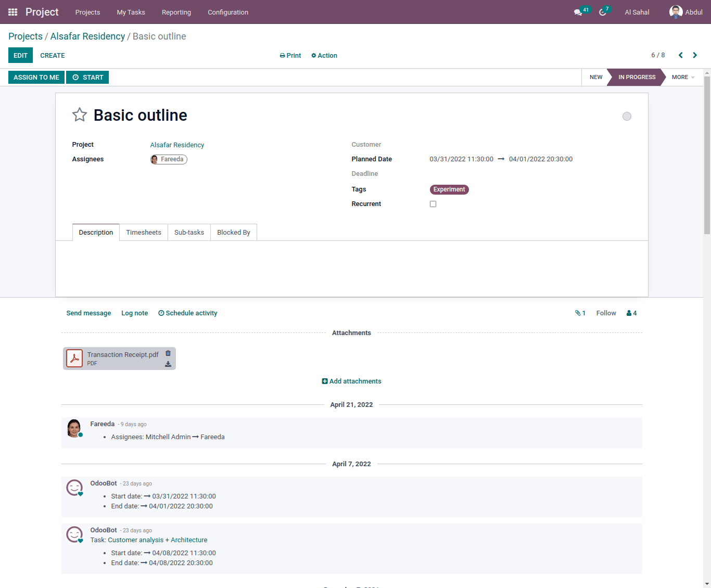711x588 pixels.
Task: Click ASSIGN TO ME button
Action: 36,77
